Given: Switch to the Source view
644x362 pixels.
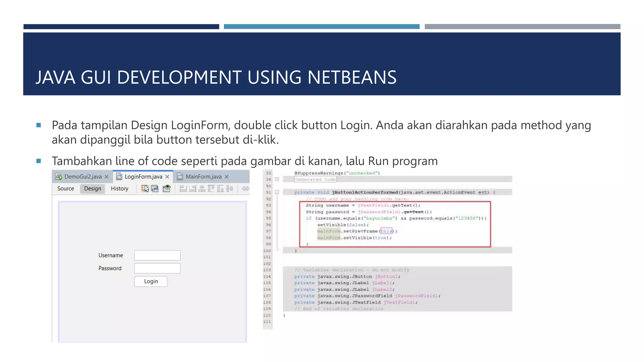Looking at the screenshot, I should point(66,189).
